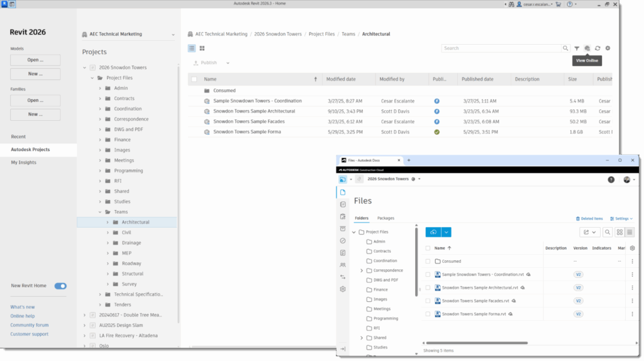Open settings gear in Revit project toolbar
The width and height of the screenshot is (644, 361).
[608, 48]
